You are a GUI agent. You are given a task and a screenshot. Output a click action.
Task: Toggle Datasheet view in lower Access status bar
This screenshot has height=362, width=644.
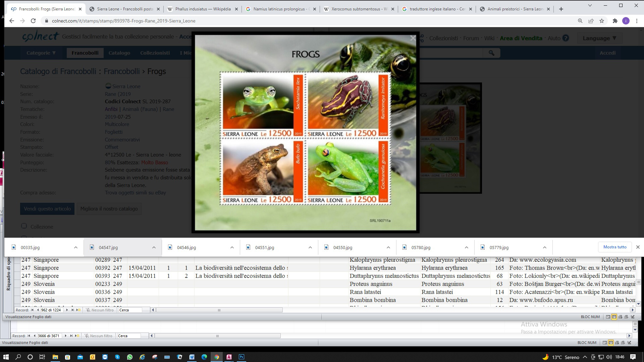point(611,343)
